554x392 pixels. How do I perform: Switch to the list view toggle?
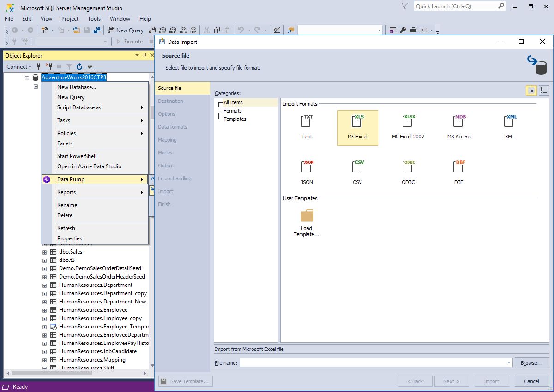[544, 90]
